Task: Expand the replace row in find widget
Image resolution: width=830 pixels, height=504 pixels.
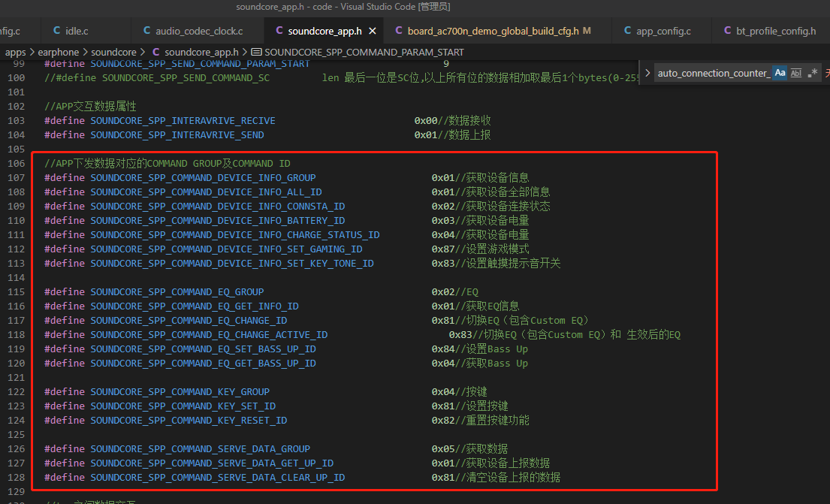Action: [647, 73]
